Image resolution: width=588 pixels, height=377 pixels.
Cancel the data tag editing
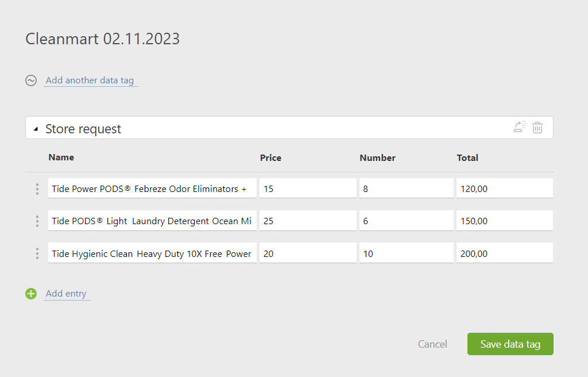coord(432,344)
